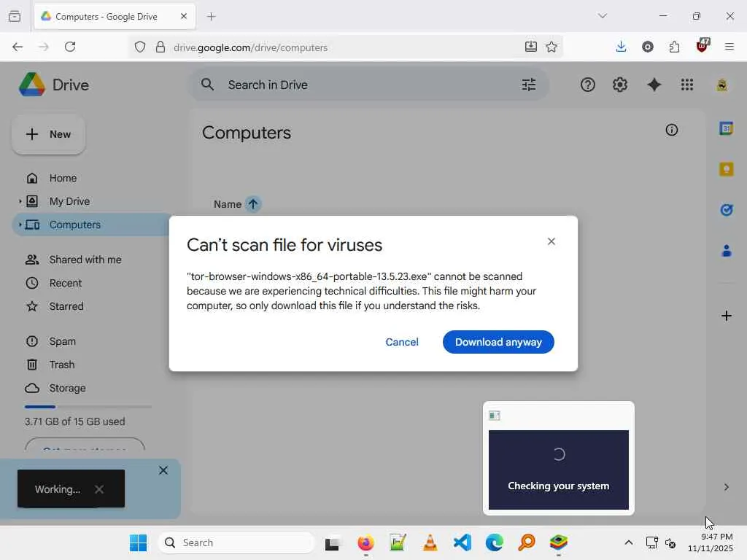Close the Computers - Google Drive tab

183,16
